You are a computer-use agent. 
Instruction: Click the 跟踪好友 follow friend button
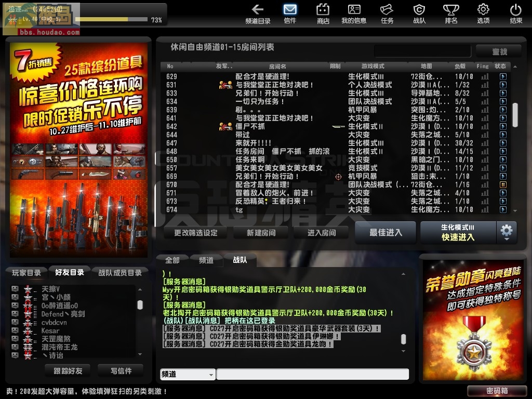[68, 371]
